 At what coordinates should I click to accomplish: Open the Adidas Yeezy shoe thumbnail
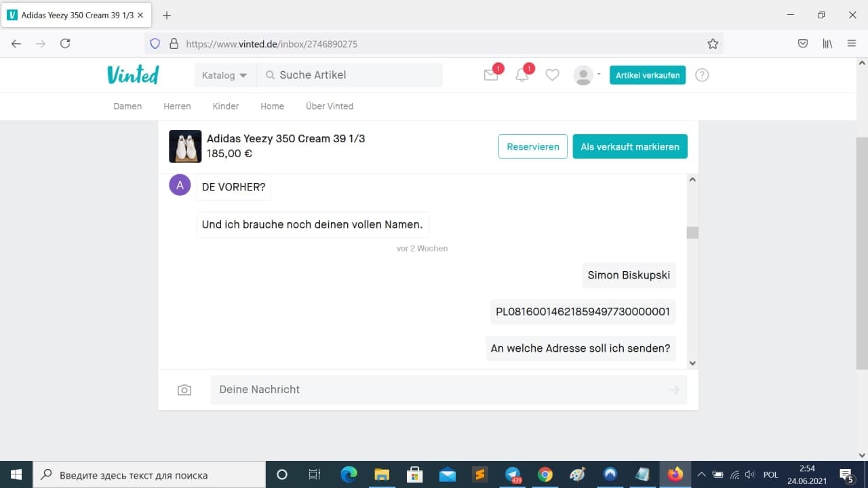(x=185, y=146)
